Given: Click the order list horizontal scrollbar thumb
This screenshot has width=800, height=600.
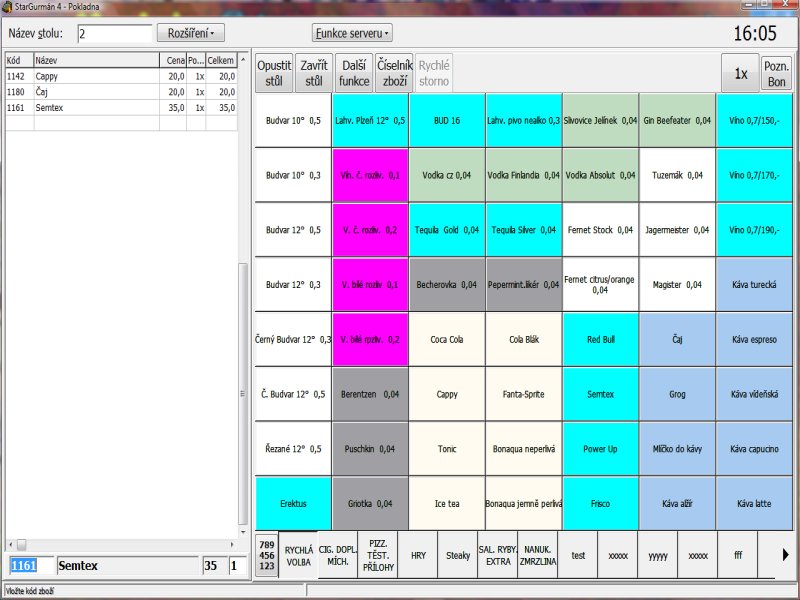Looking at the screenshot, I should coord(21,544).
